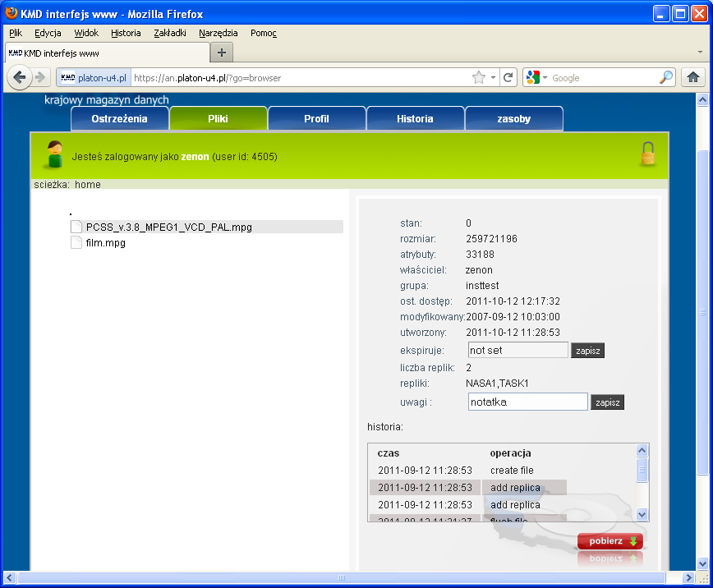The image size is (713, 588).
Task: Open the Narzędzia menu
Action: 218,33
